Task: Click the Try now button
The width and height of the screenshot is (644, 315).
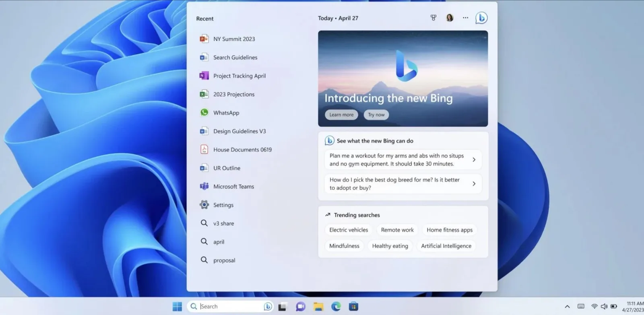Action: [x=376, y=115]
